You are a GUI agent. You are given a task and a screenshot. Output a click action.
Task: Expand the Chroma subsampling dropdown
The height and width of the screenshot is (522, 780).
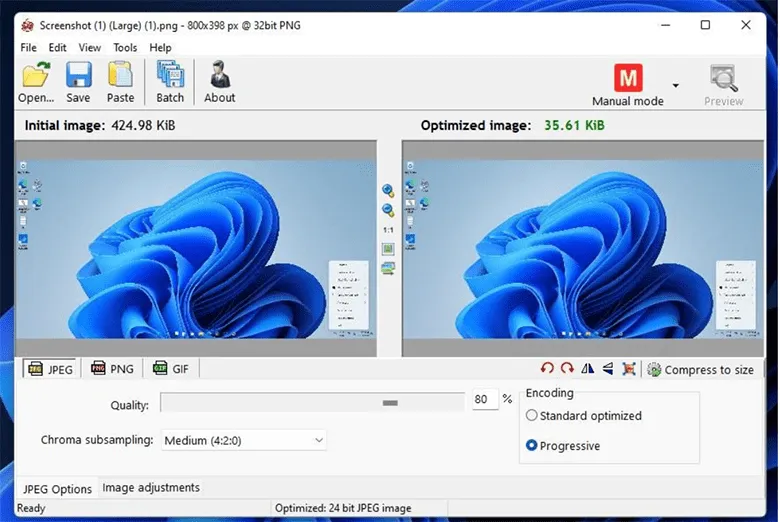(x=243, y=440)
